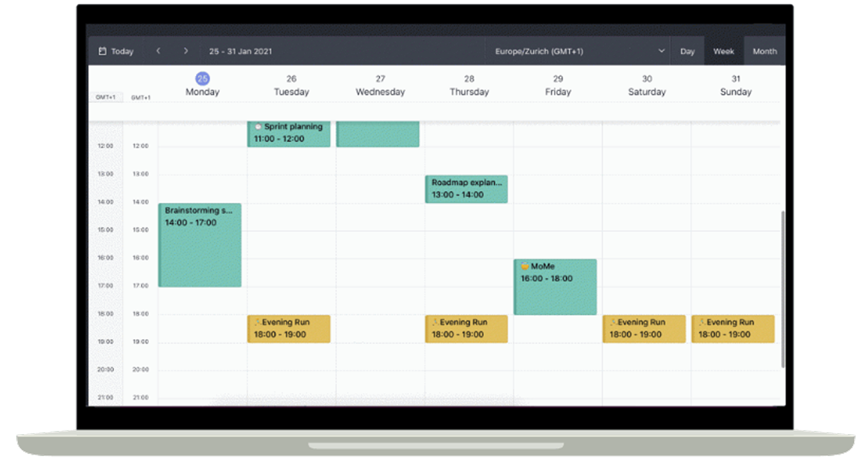Click the 25 - 31 Jan 2021 date range
Image resolution: width=868 pixels, height=460 pixels.
pos(240,51)
